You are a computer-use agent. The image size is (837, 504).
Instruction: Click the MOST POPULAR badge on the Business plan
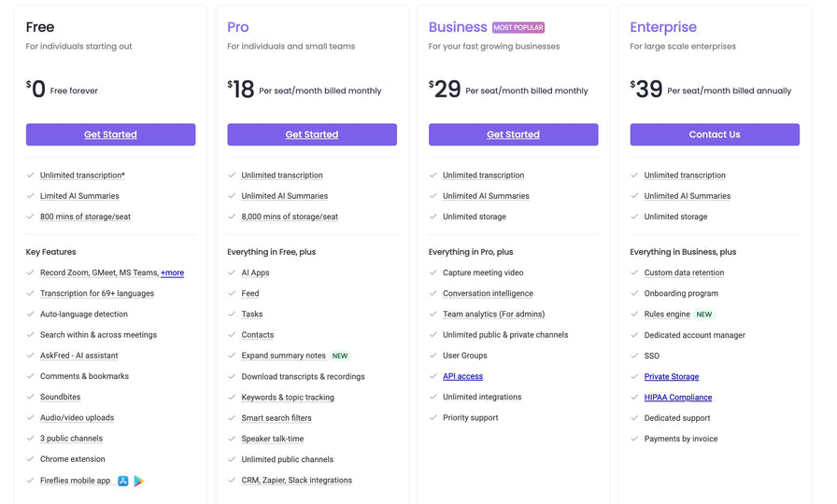pos(518,28)
